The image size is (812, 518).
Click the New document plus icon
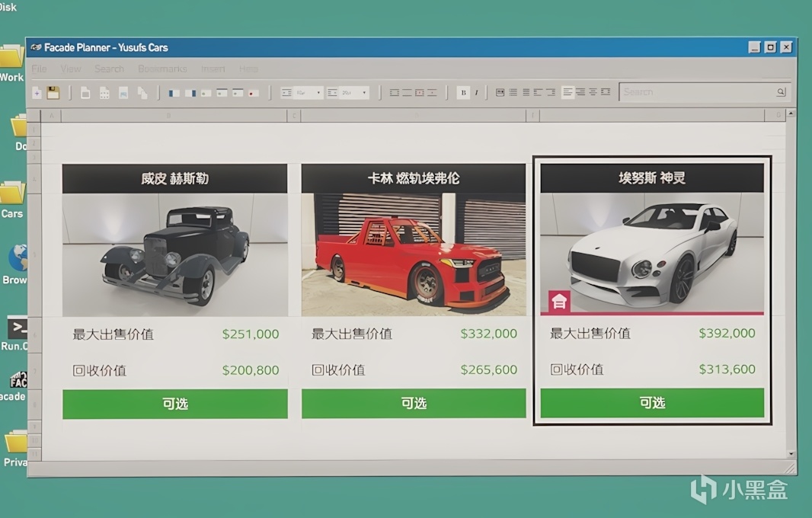[37, 91]
